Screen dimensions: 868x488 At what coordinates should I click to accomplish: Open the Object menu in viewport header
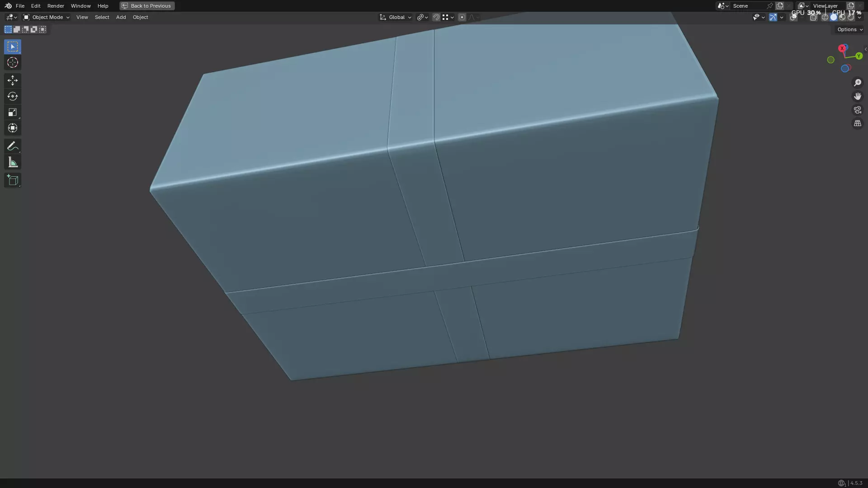(140, 17)
